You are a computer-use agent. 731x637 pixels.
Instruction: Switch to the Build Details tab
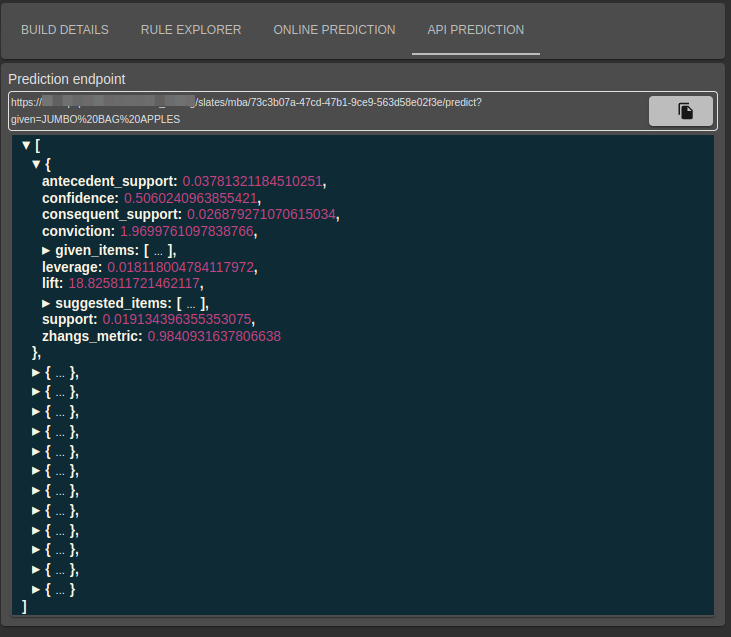tap(65, 30)
